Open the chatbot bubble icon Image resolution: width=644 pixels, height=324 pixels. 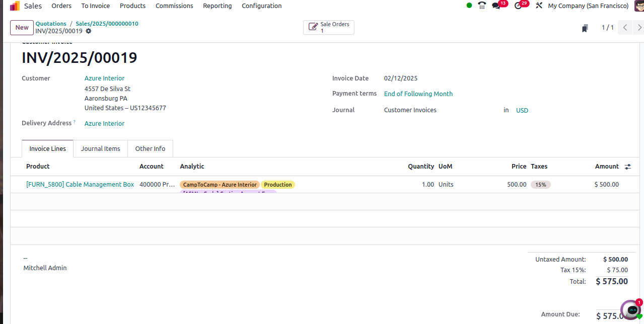click(631, 310)
